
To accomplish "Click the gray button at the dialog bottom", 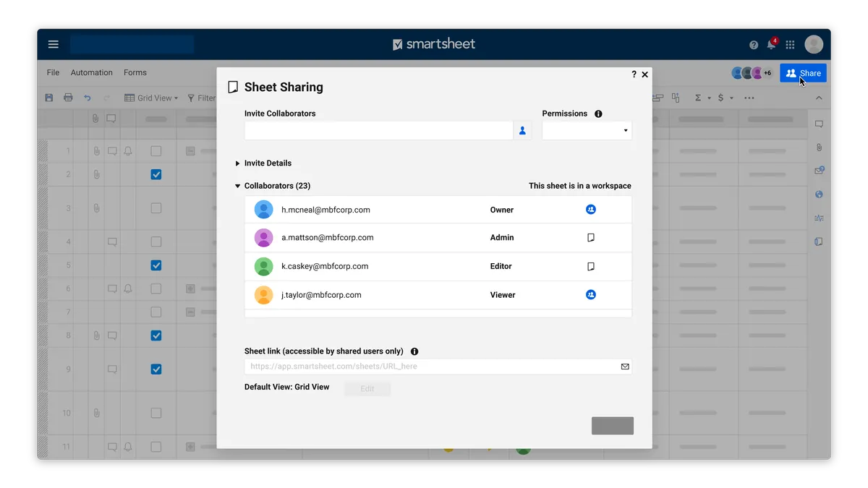I will point(613,426).
